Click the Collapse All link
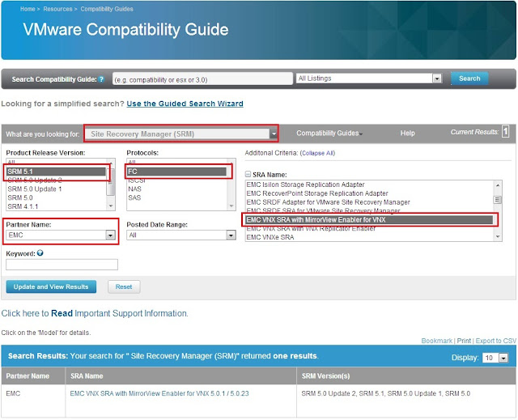 [x=317, y=153]
